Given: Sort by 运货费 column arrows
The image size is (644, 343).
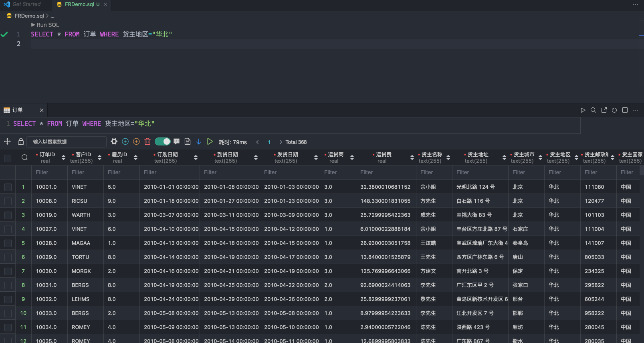Looking at the screenshot, I should pos(412,157).
